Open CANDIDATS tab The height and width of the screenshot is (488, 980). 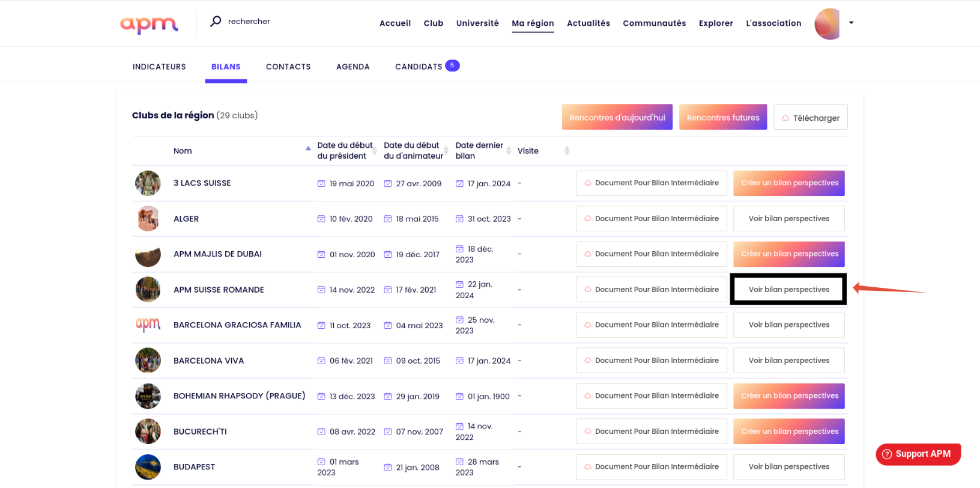click(419, 67)
